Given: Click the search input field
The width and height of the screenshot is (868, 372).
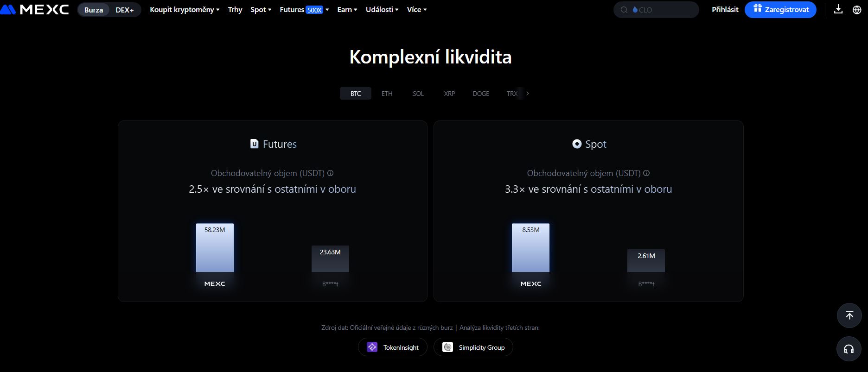Looking at the screenshot, I should point(656,10).
